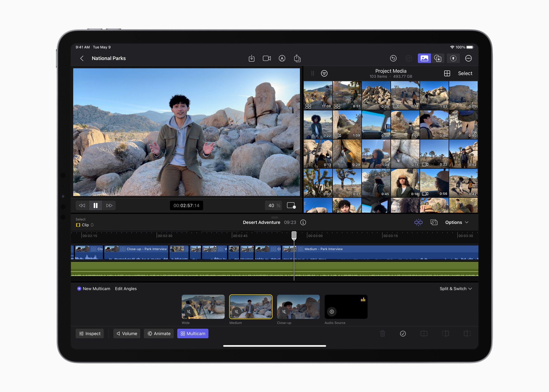Click the clip arrangement icon in timeline

click(x=434, y=222)
